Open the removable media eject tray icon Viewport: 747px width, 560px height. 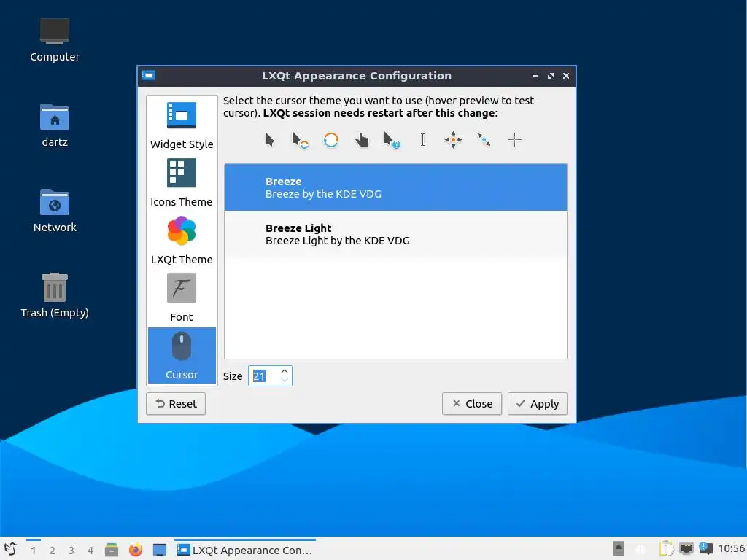[x=619, y=548]
